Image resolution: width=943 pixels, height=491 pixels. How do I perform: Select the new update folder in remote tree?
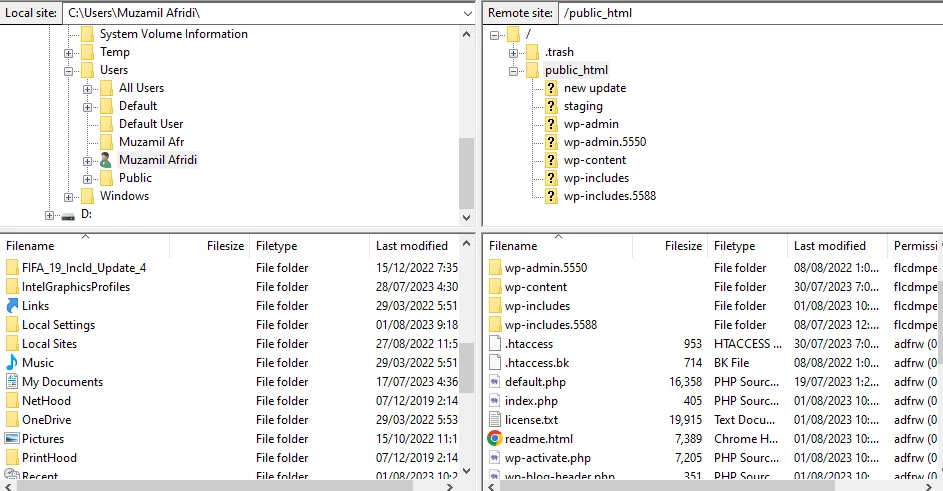click(x=595, y=88)
